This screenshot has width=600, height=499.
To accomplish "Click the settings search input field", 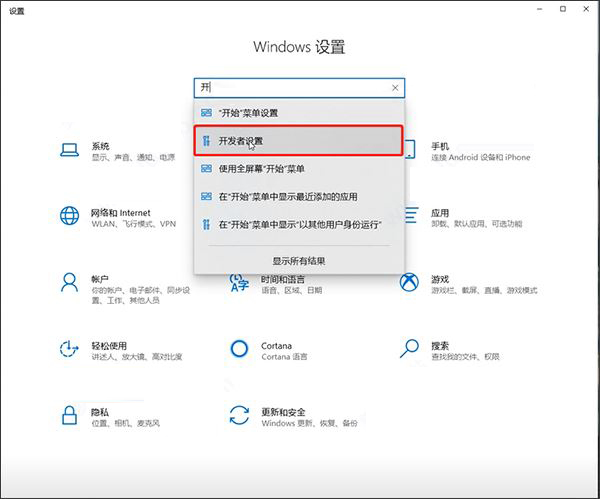I will (x=299, y=88).
